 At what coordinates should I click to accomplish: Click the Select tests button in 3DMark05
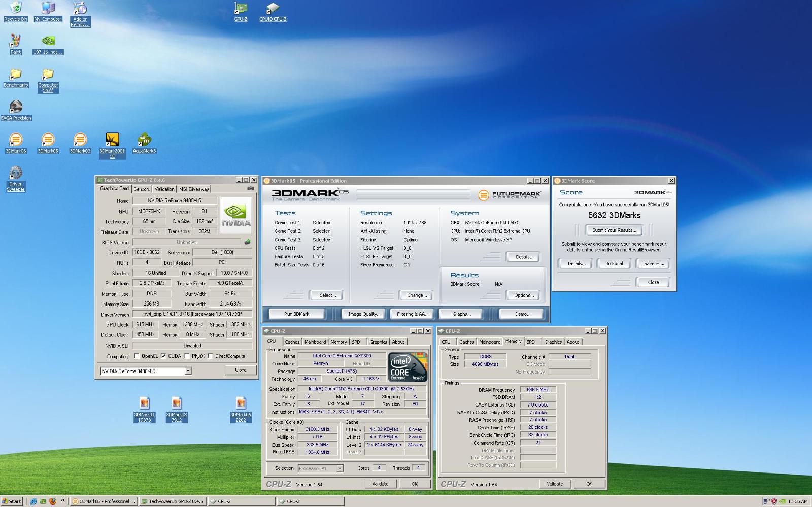coord(327,295)
